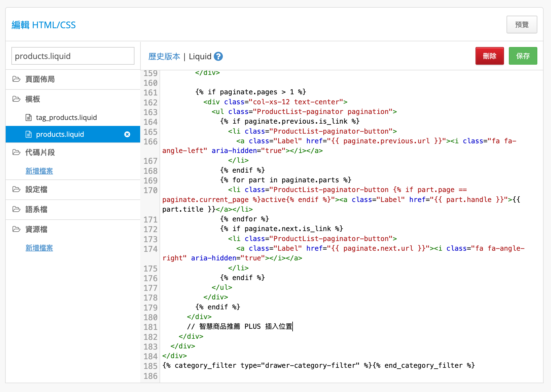
Task: Click the folder icon next to 資源檔
Action: [17, 229]
